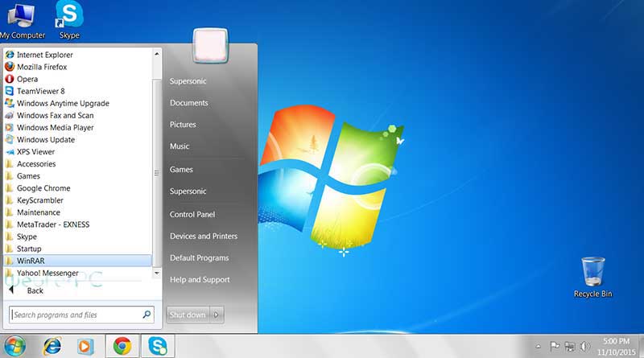Click the My Computer desktop icon
Viewport: 644px width, 358px height.
tap(22, 17)
